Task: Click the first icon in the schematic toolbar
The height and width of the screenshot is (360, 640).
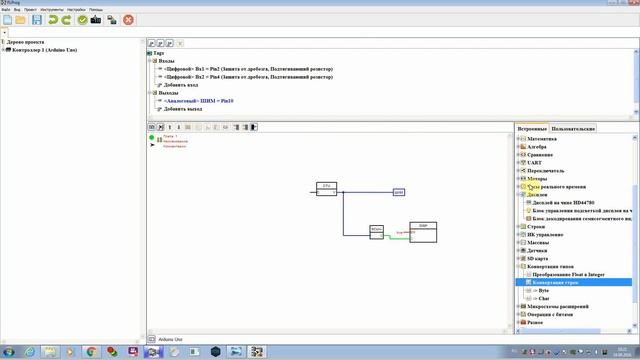Action: coord(151,127)
